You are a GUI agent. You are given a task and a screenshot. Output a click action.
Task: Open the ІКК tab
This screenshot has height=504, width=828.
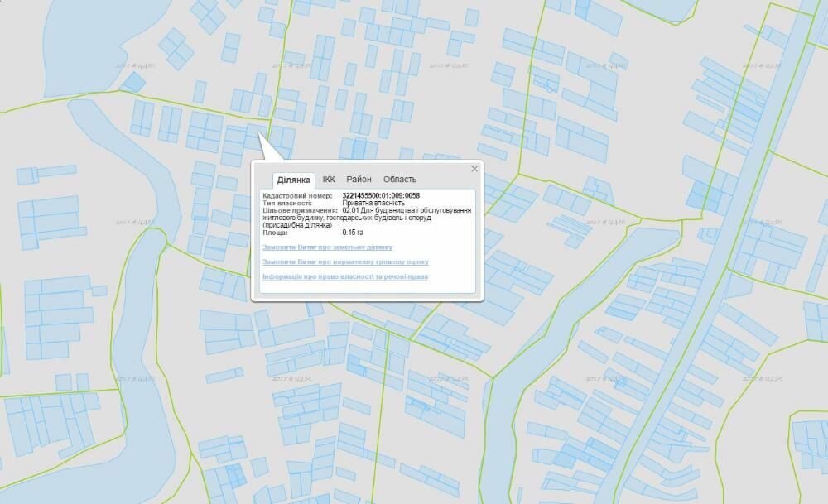[329, 180]
